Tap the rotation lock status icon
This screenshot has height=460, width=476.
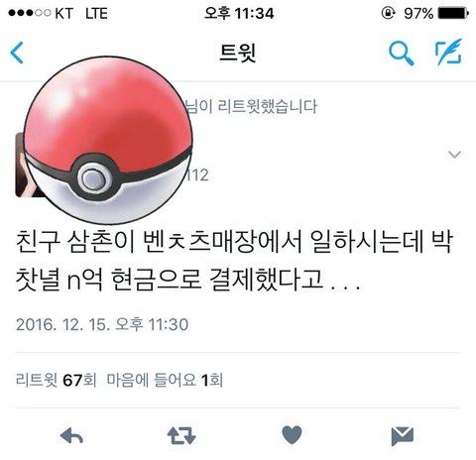pos(388,13)
